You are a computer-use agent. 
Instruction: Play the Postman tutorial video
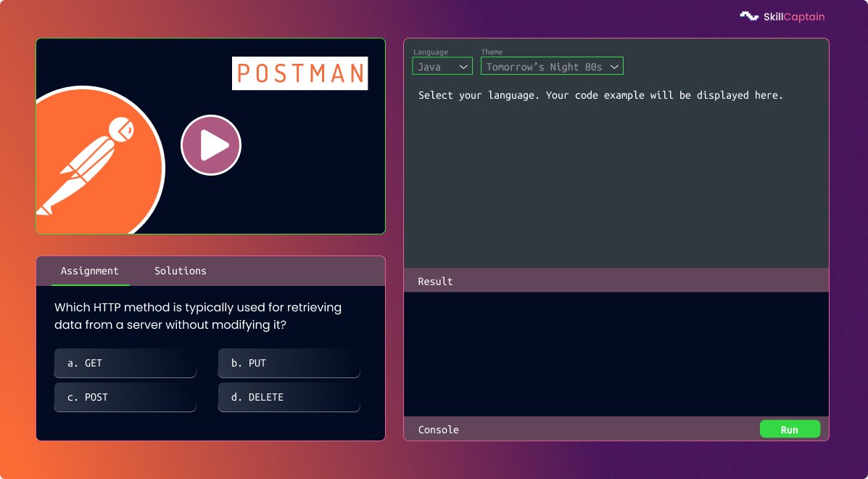pyautogui.click(x=211, y=145)
